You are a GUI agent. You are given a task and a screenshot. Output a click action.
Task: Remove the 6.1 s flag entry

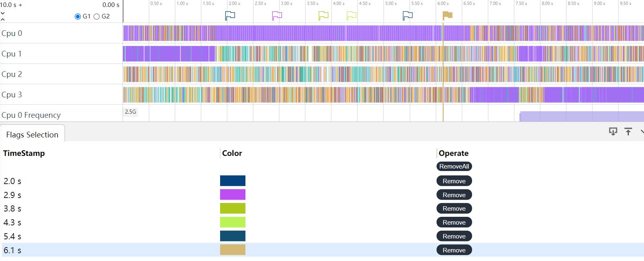click(x=454, y=250)
